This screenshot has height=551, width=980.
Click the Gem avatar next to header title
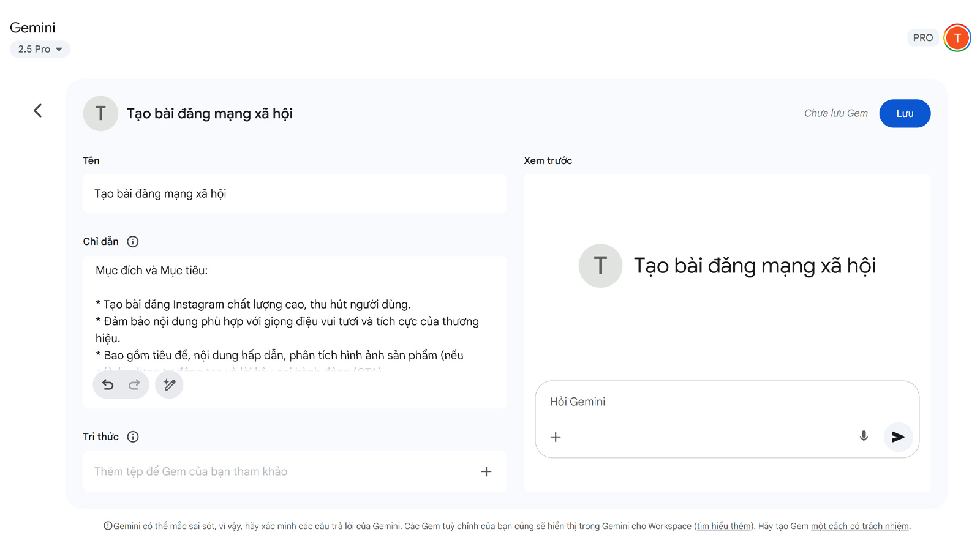click(100, 113)
